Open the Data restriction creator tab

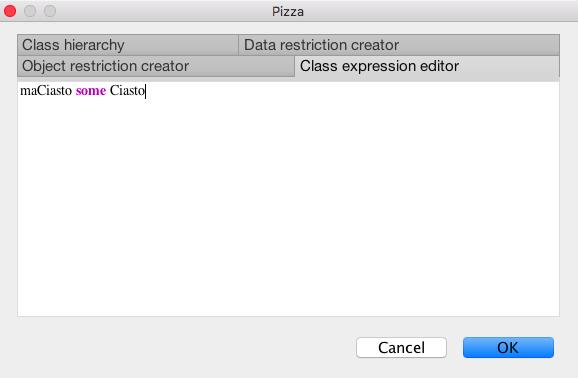click(x=399, y=45)
